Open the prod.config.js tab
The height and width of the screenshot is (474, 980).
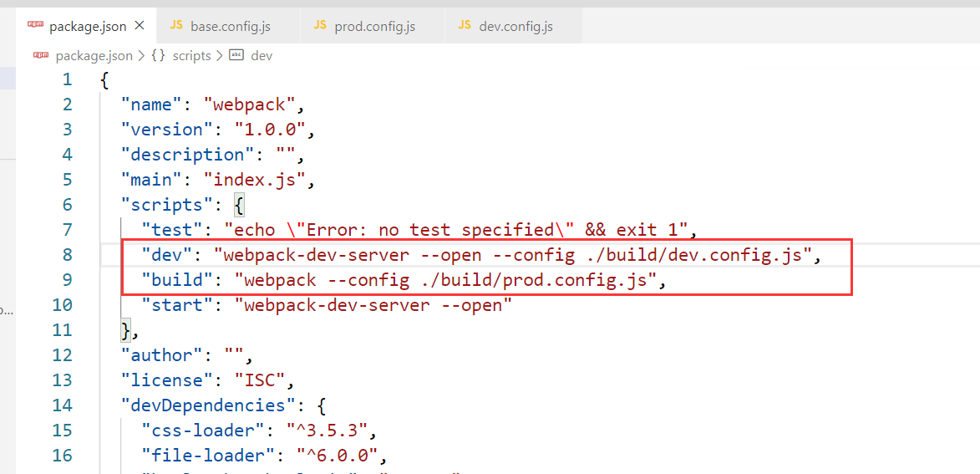372,26
